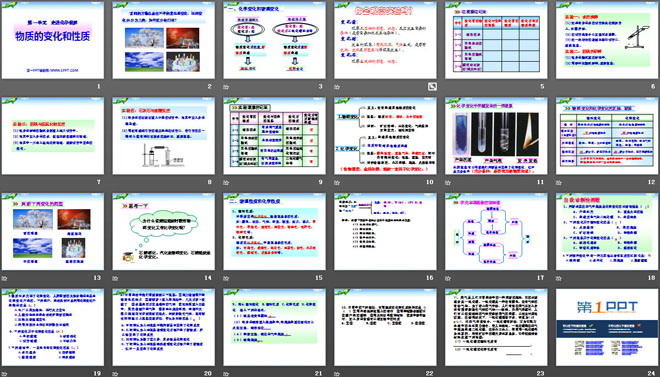Click the slide number label 2
The width and height of the screenshot is (660, 377).
click(210, 87)
